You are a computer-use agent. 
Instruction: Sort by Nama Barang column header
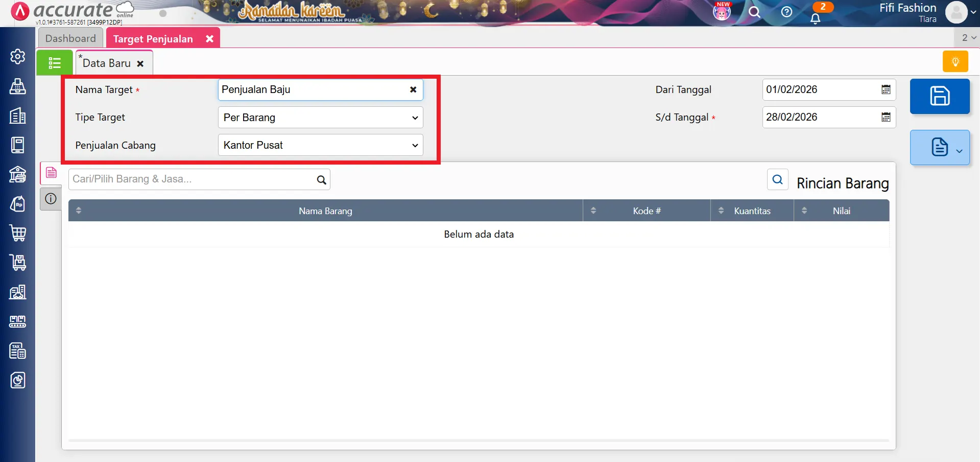(x=325, y=211)
